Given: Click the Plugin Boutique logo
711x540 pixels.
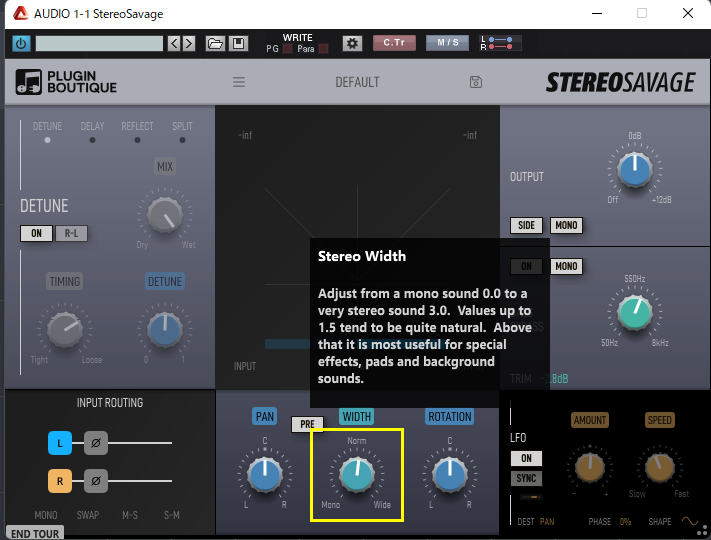Looking at the screenshot, I should click(x=66, y=82).
